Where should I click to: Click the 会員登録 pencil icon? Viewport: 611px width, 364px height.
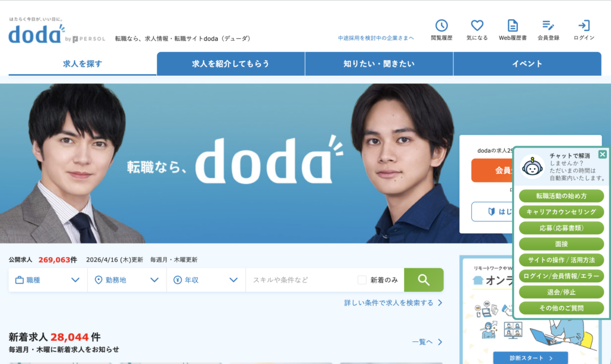pos(548,26)
